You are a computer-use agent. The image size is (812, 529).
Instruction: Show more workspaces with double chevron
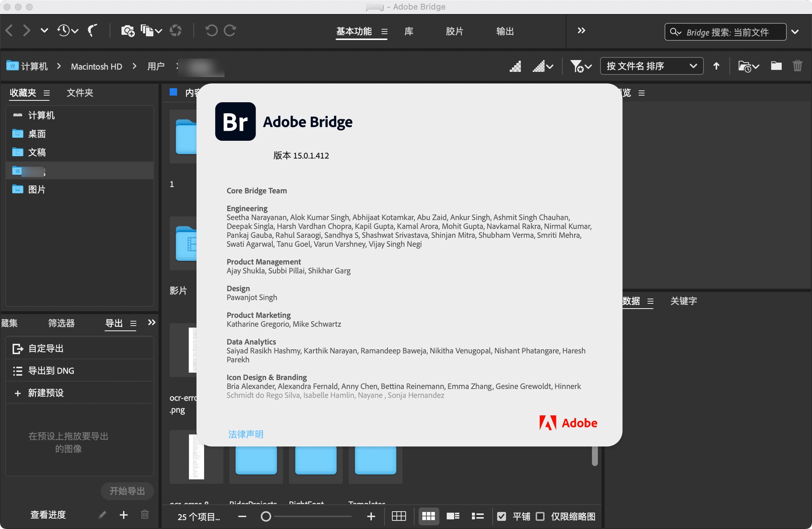[581, 31]
